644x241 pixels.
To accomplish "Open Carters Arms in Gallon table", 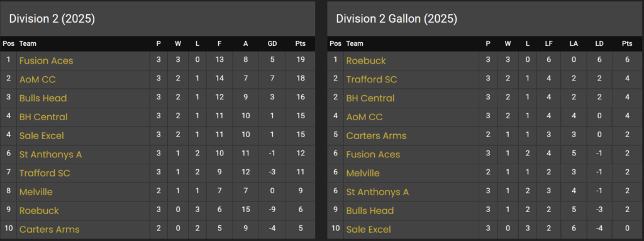I will pos(376,136).
